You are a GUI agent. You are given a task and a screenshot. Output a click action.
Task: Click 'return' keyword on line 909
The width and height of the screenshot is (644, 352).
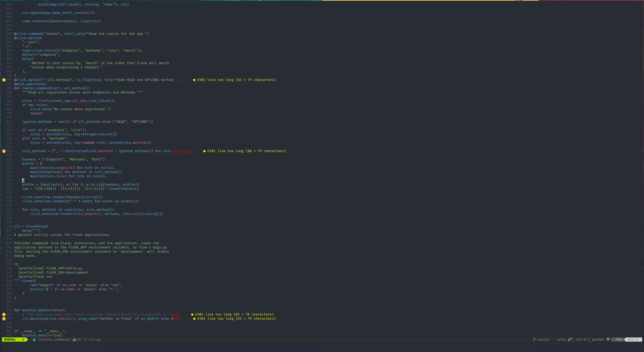[x=36, y=113]
